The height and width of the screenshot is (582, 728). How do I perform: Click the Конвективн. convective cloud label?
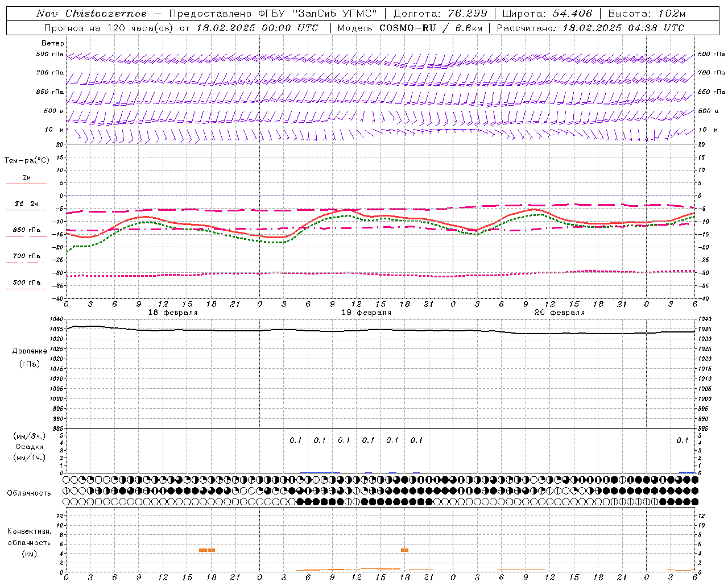click(x=29, y=531)
